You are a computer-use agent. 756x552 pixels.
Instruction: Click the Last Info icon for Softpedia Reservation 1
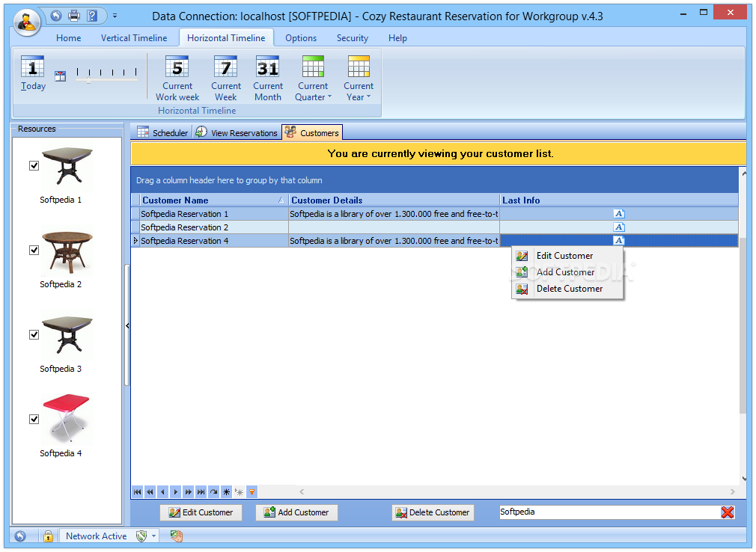tap(619, 214)
